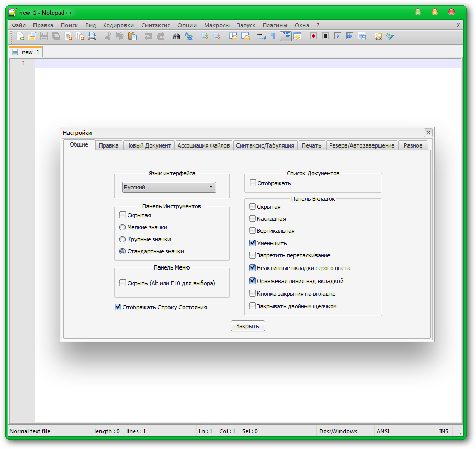Click the Cut scissors icon
The image size is (476, 449).
(x=108, y=37)
